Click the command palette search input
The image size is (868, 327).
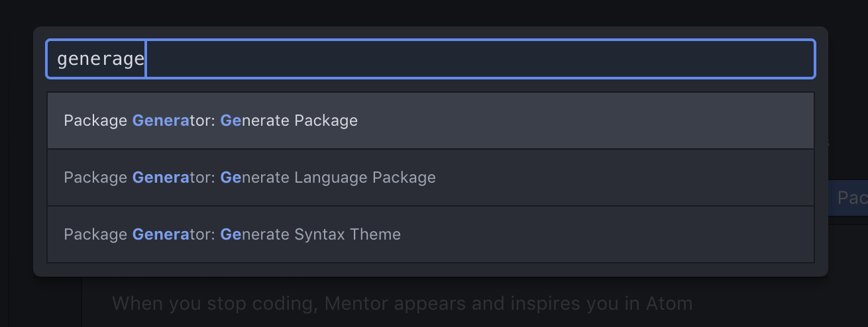coord(431,59)
